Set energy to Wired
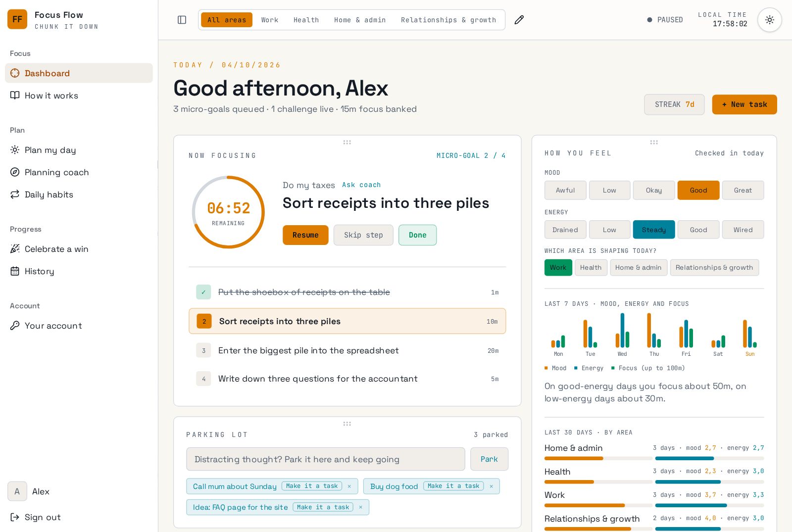The width and height of the screenshot is (792, 532). [x=743, y=230]
